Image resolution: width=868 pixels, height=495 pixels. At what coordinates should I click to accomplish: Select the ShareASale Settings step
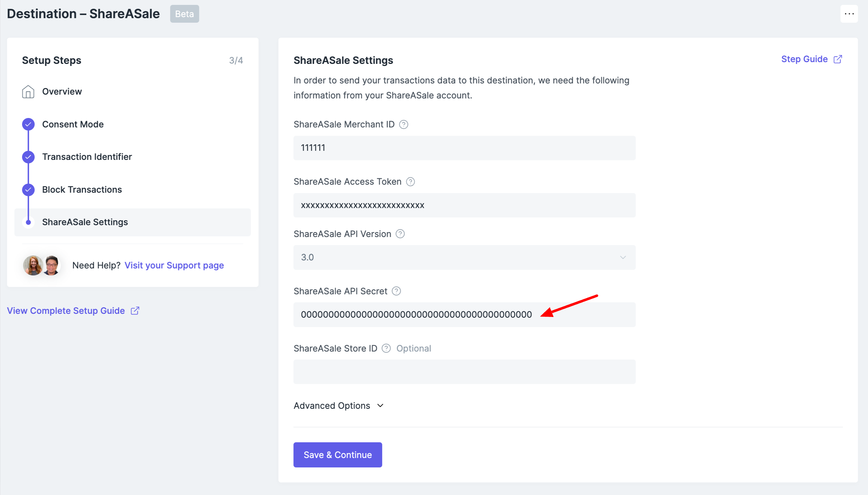click(85, 222)
